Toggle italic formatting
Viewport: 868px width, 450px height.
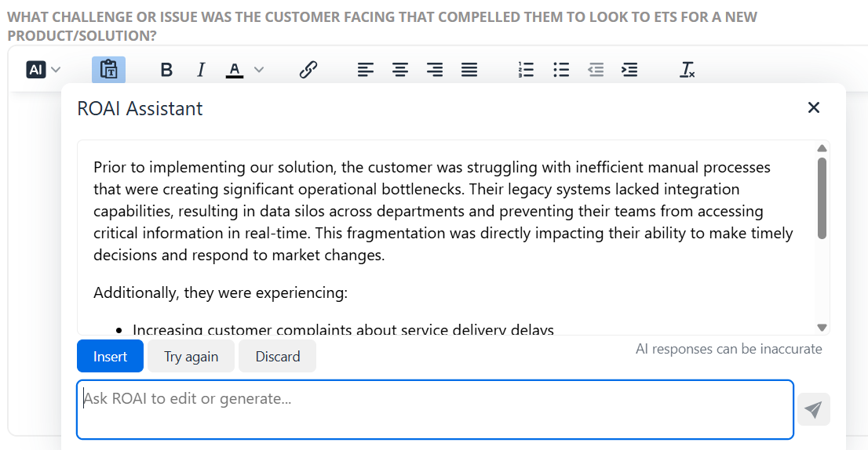(201, 70)
